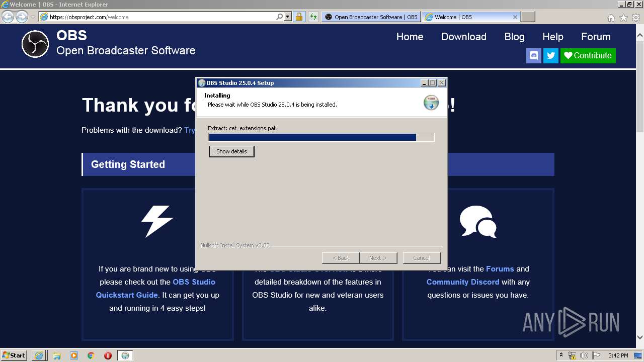Open the OBS Studio Quickstart Guide link
This screenshot has height=362, width=644.
(x=155, y=289)
